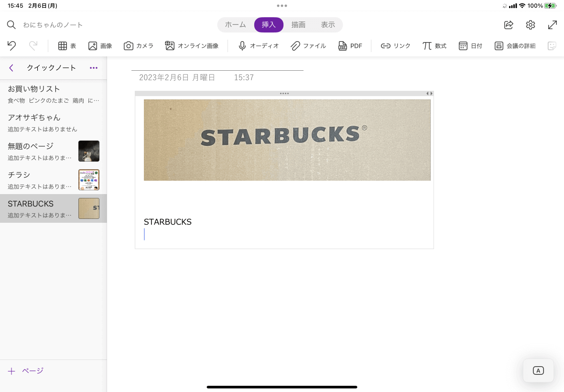Screen dimensions: 564x392
Task: Click the 無題のページ thumbnail image
Action: [x=89, y=151]
